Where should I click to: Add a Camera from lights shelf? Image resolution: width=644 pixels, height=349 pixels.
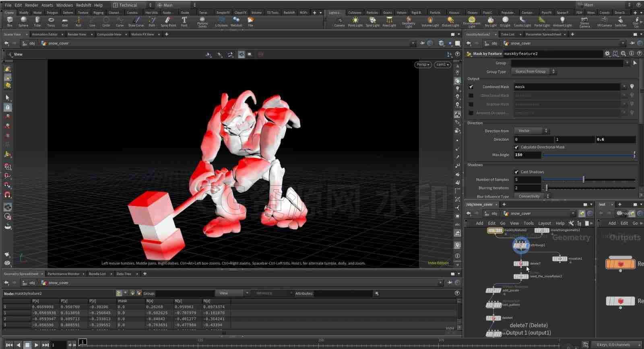(x=339, y=21)
